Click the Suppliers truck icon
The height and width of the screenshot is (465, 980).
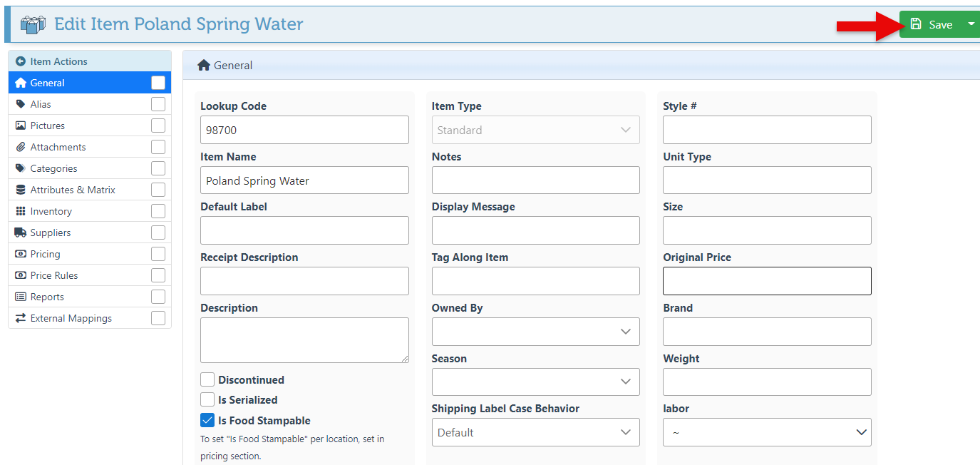tap(21, 232)
